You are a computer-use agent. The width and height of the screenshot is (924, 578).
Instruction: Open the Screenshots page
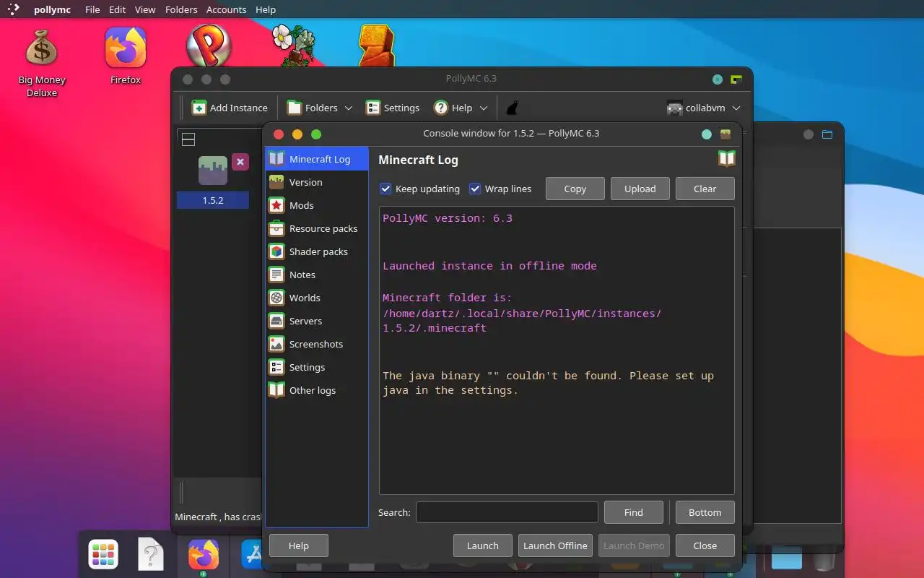[x=316, y=344]
